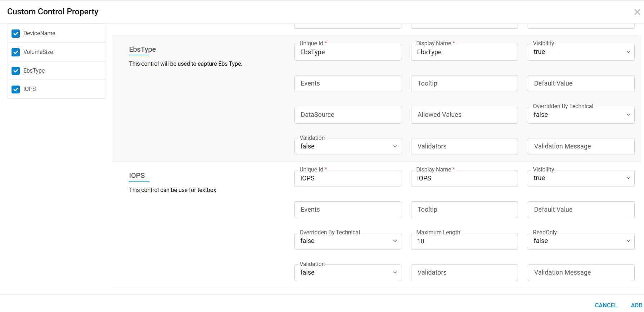Open the IOPS Visibility dropdown
Image resolution: width=644 pixels, height=312 pixels.
click(581, 178)
